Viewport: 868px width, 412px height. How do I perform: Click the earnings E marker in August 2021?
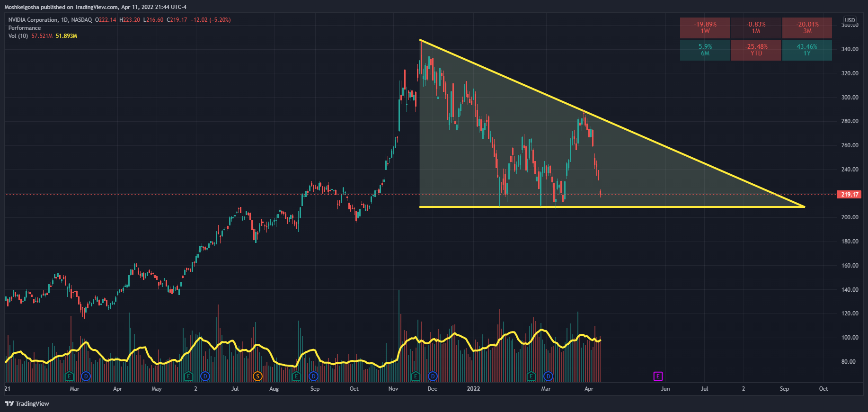(296, 376)
